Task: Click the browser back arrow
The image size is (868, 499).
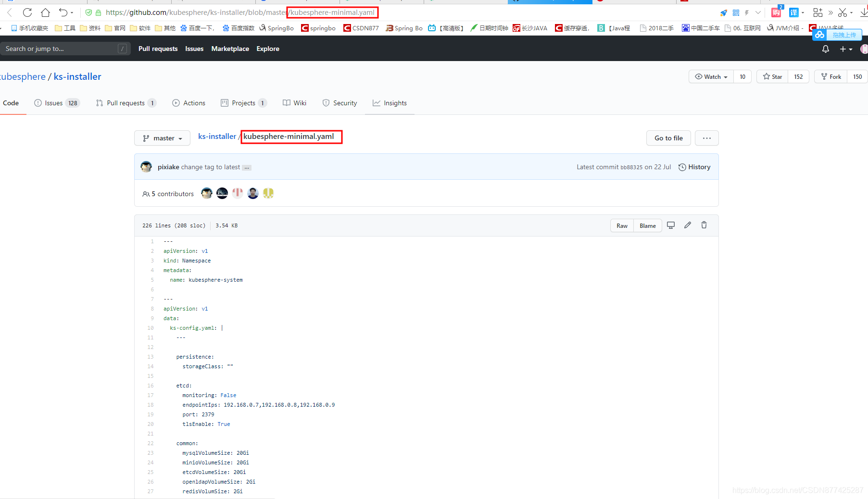Action: click(x=10, y=12)
